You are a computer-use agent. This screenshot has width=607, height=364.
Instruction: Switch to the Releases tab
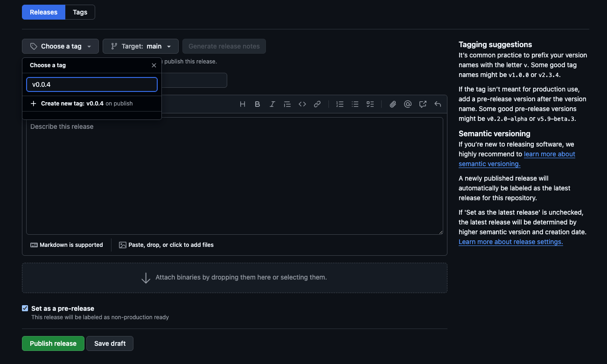43,12
